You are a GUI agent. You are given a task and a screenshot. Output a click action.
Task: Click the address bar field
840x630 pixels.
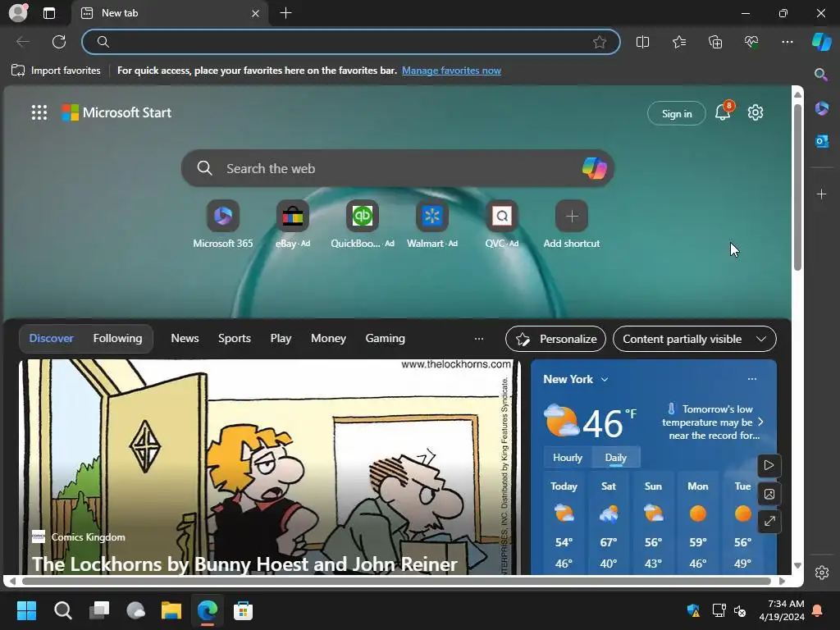coord(351,42)
